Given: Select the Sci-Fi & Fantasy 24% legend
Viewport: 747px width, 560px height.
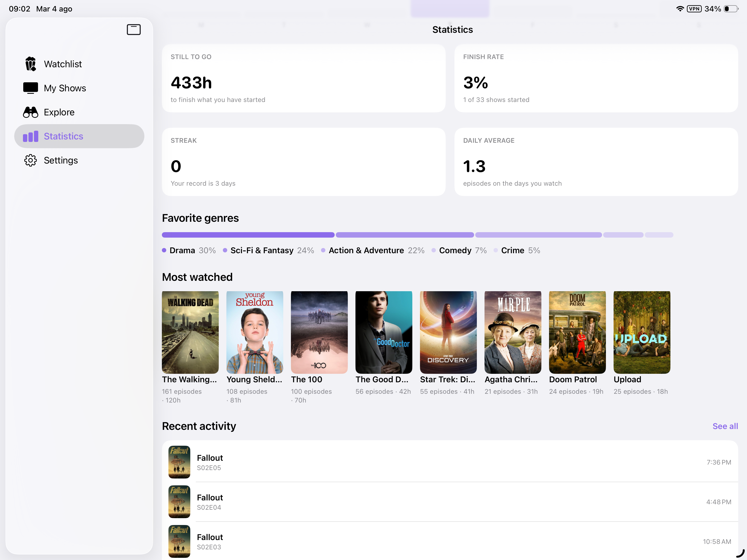Looking at the screenshot, I should [x=269, y=250].
